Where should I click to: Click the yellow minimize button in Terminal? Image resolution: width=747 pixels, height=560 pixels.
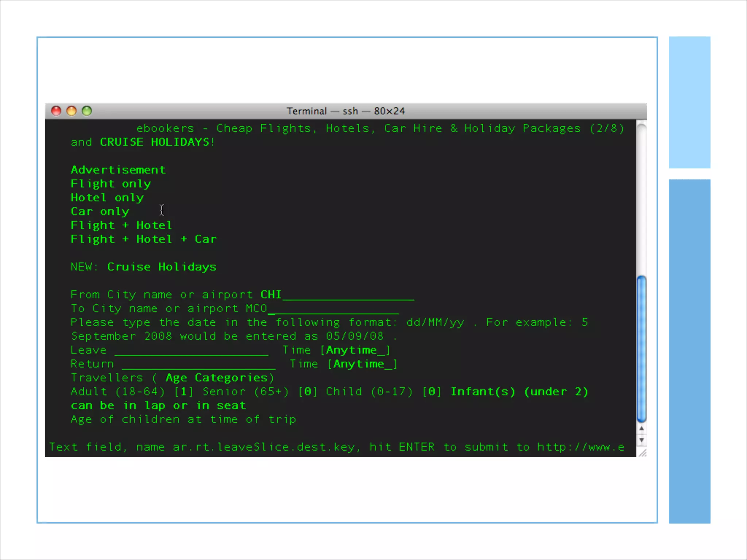pos(71,111)
